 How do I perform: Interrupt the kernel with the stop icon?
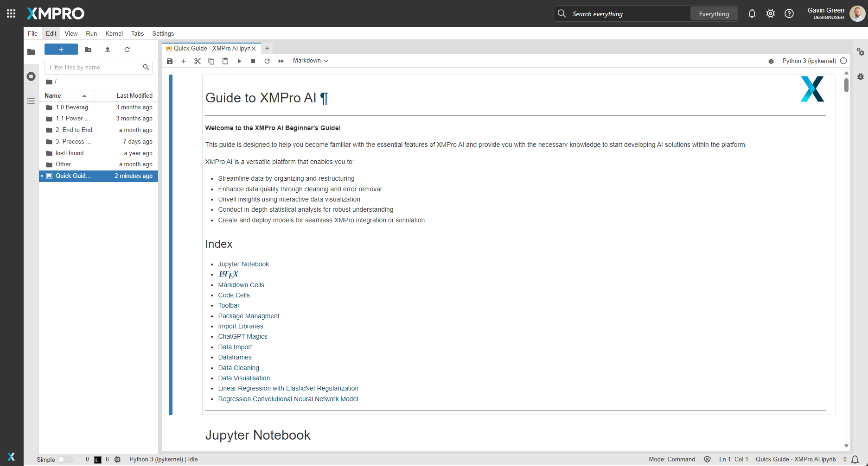click(253, 61)
